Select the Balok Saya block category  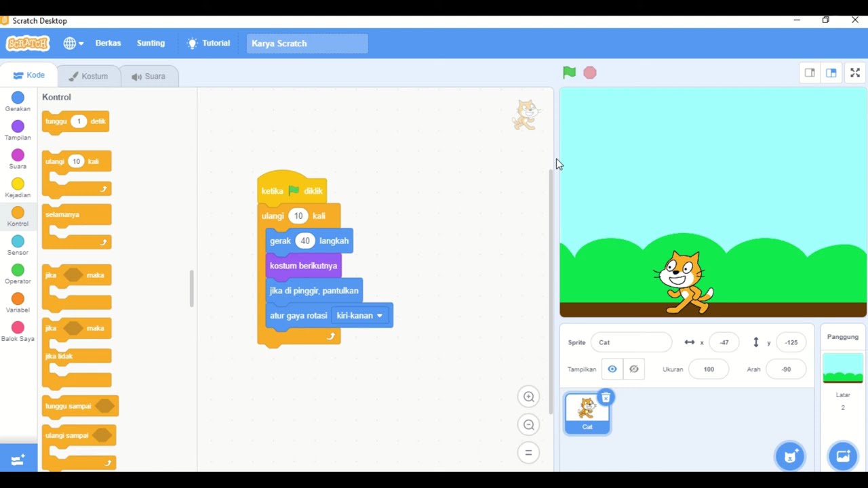(x=18, y=332)
